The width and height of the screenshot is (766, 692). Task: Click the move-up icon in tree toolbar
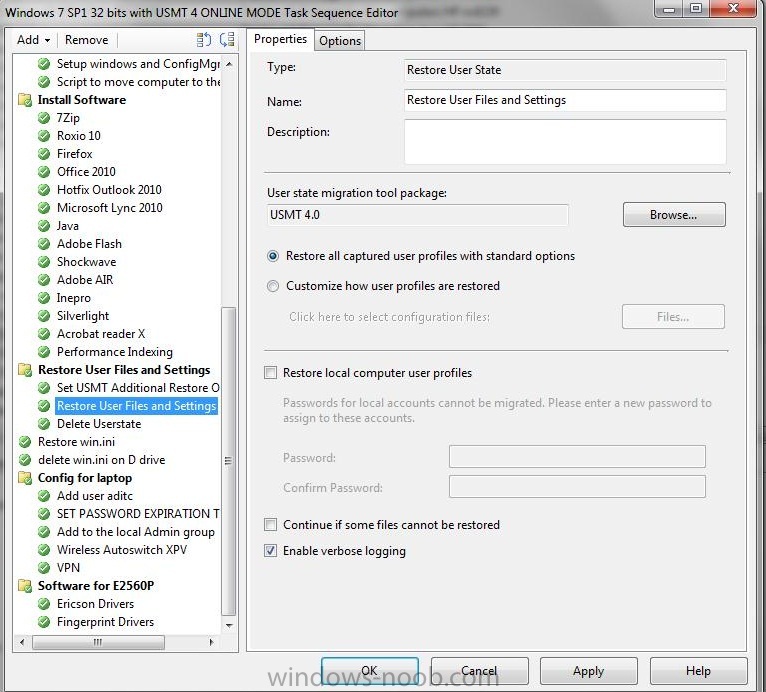[x=204, y=40]
